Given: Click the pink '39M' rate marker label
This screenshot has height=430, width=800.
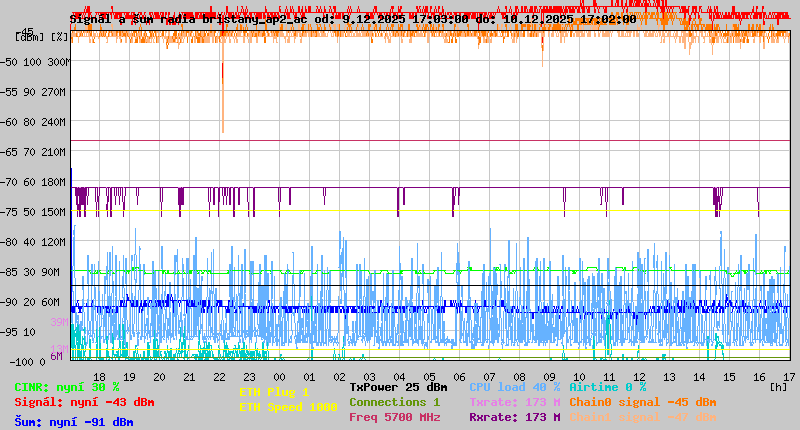Looking at the screenshot, I should coord(59,322).
